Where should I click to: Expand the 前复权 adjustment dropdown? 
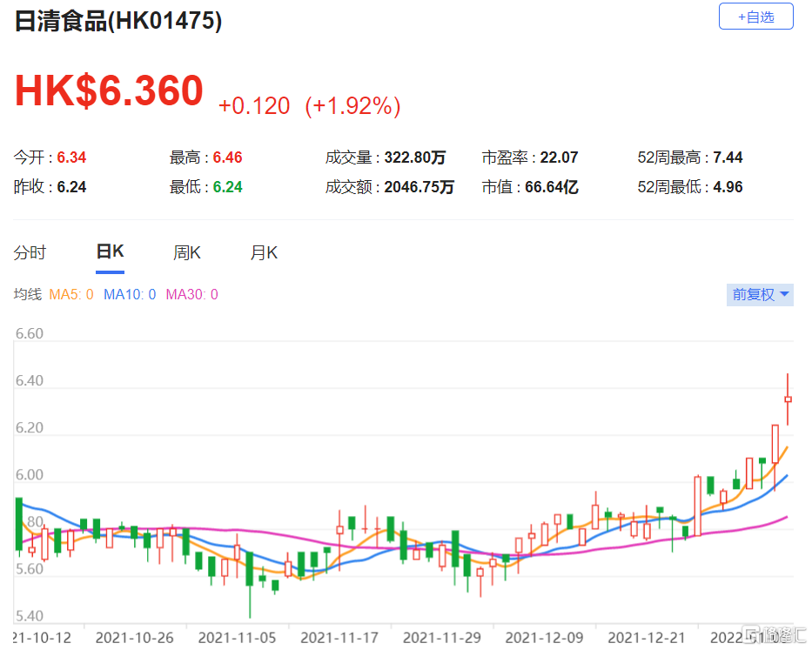click(x=760, y=295)
